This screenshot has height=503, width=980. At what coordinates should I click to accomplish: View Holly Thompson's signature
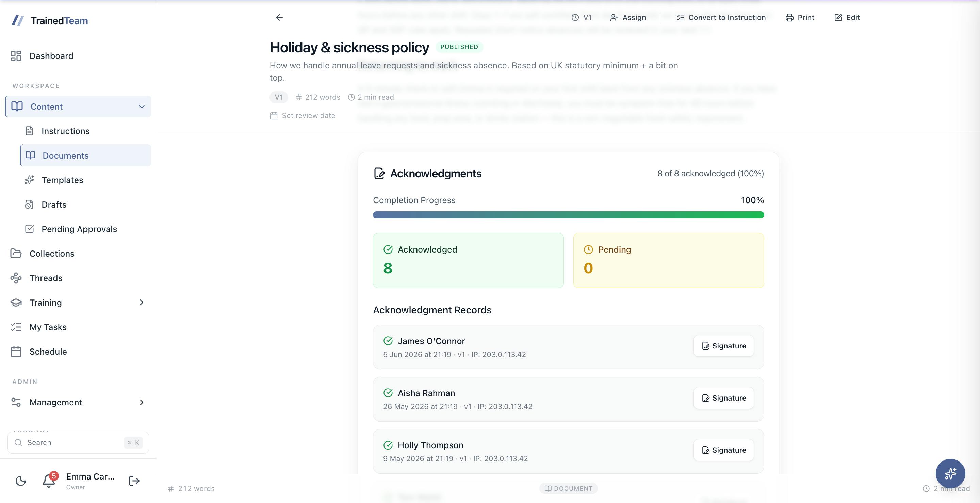coord(723,450)
